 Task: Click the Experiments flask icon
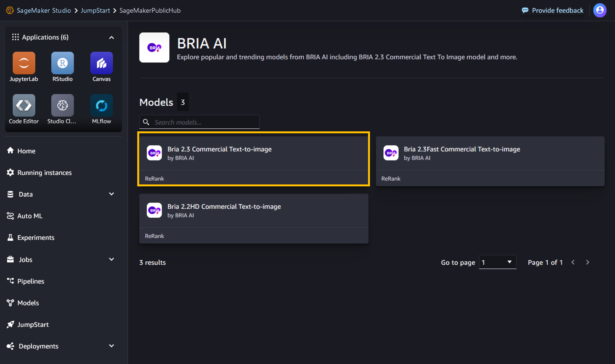coord(10,237)
